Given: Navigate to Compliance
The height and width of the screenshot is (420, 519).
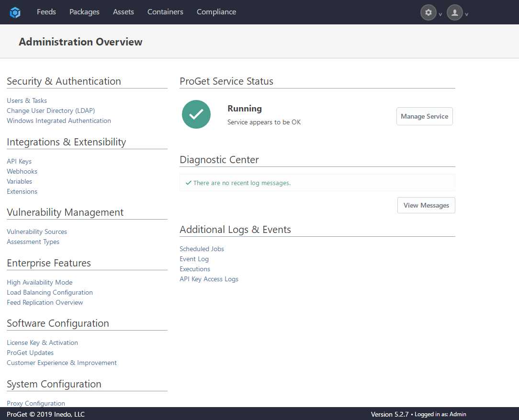Looking at the screenshot, I should [x=216, y=12].
